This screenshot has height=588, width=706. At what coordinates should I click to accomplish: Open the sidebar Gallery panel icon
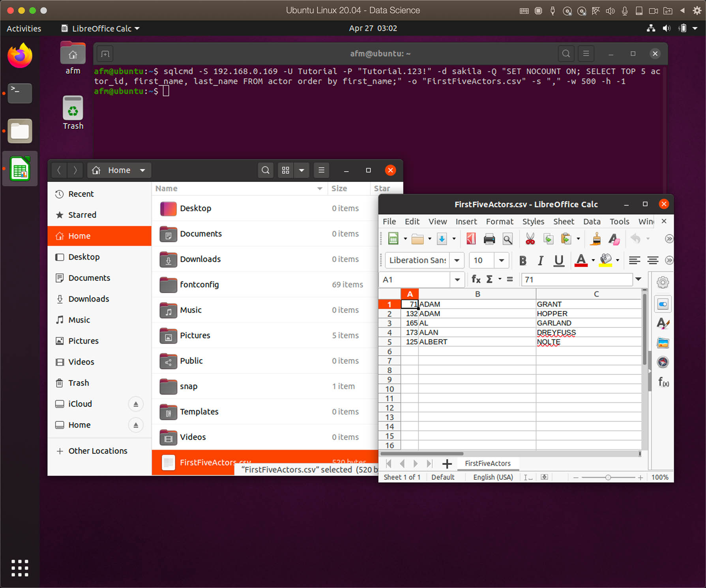point(663,343)
